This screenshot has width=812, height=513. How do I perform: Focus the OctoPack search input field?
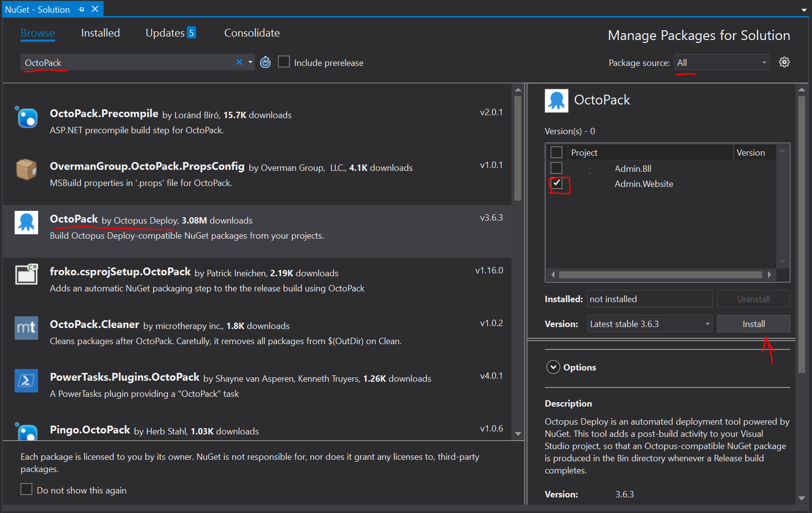(x=127, y=62)
